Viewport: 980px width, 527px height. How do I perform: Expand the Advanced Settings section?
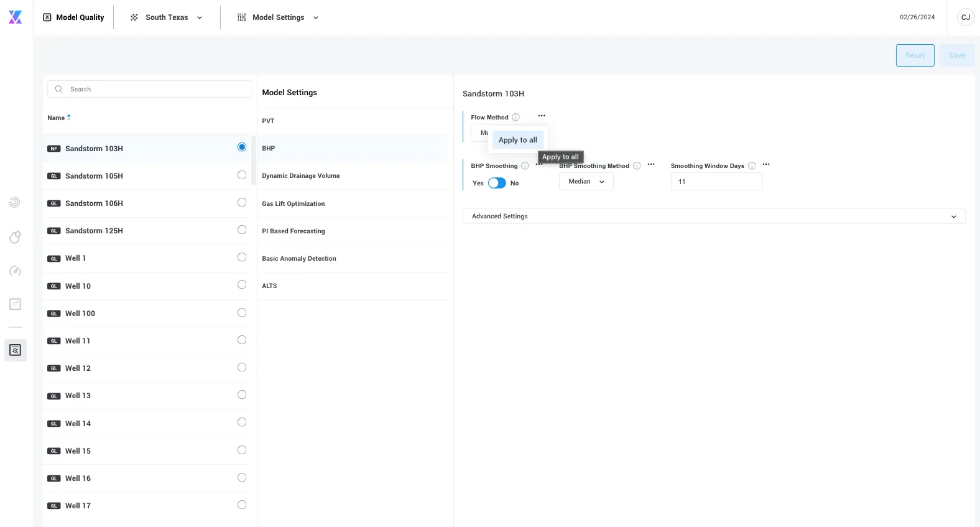(x=714, y=216)
